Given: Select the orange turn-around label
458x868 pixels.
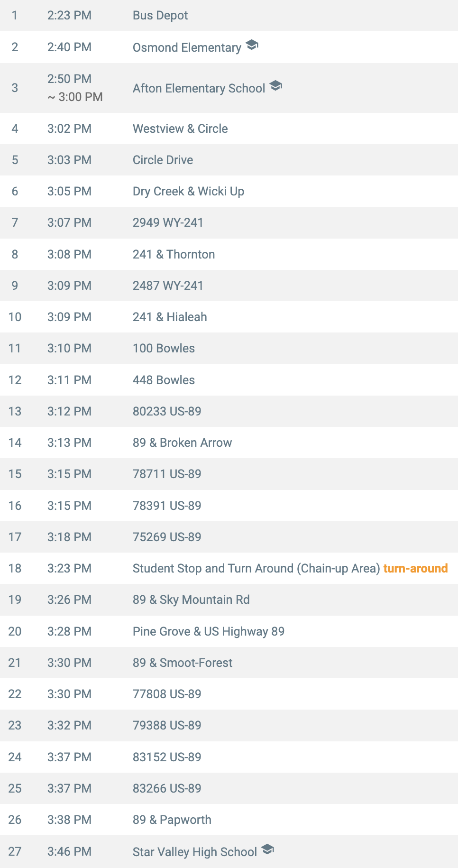Looking at the screenshot, I should pyautogui.click(x=415, y=568).
